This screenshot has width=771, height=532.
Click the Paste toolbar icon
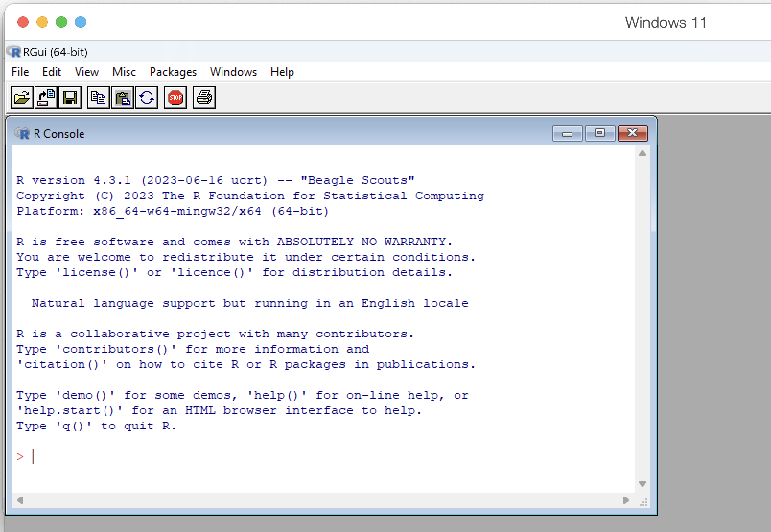[123, 98]
